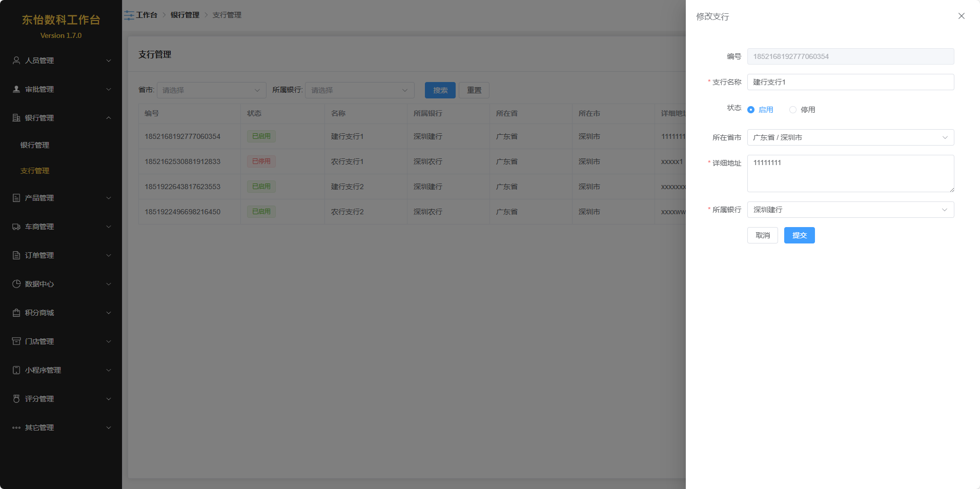Image resolution: width=980 pixels, height=489 pixels.
Task: Click the 人员管理 person icon in sidebar
Action: [16, 60]
